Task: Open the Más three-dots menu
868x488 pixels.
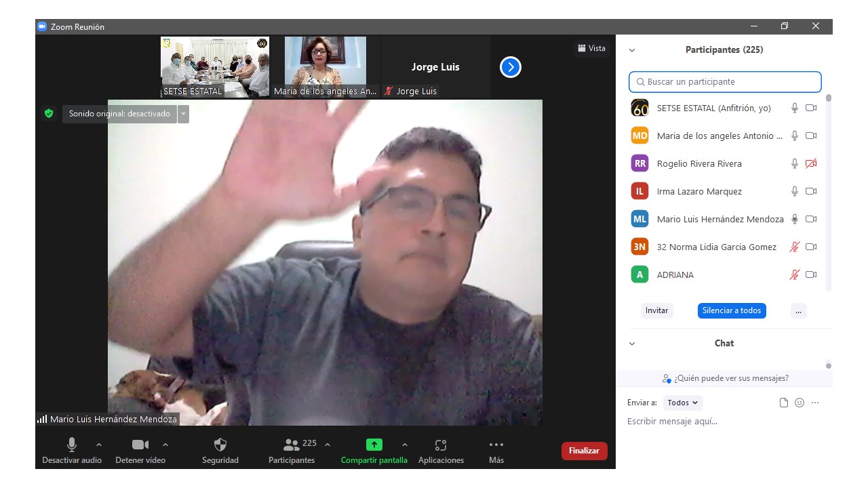Action: [x=496, y=445]
